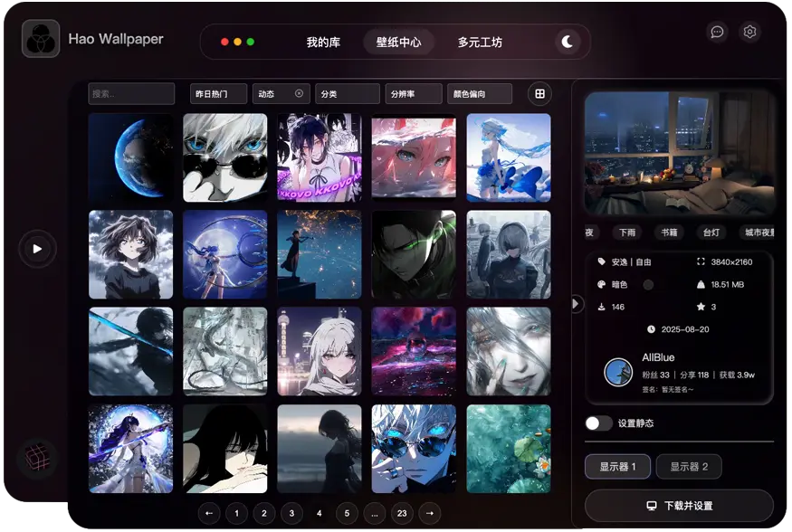Screen dimensions: 792x532
Task: Clear the 动态 filter with its x icon
Action: (x=300, y=94)
